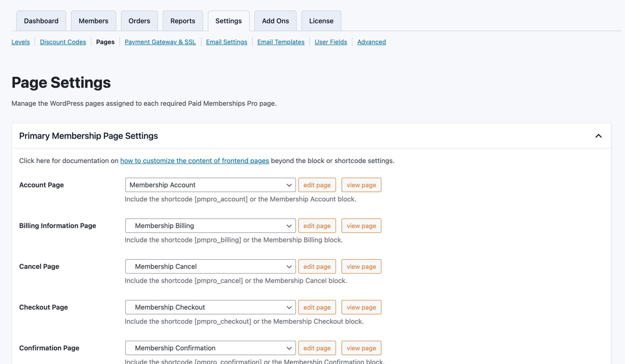Collapse the Primary Membership Page Settings section
625x364 pixels.
pyautogui.click(x=598, y=136)
